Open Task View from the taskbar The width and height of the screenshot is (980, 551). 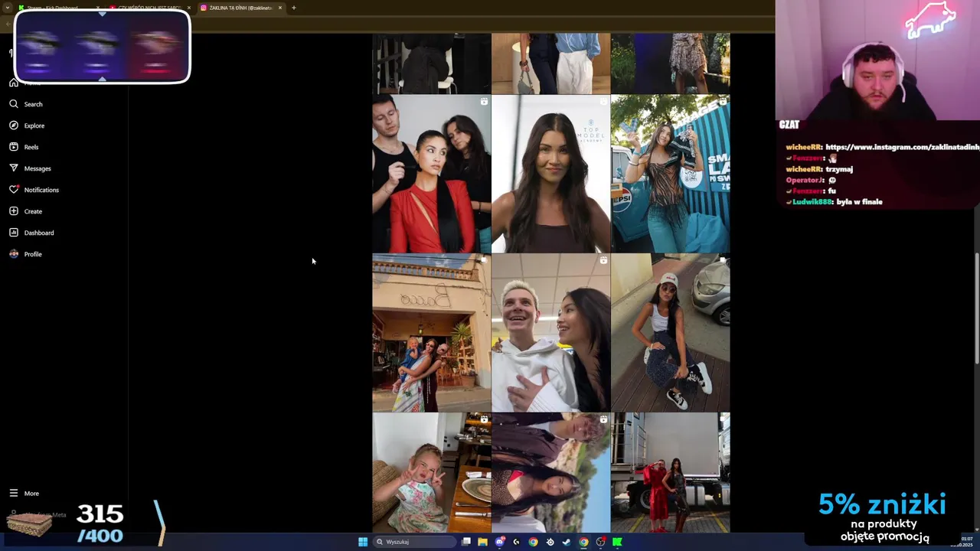click(465, 542)
